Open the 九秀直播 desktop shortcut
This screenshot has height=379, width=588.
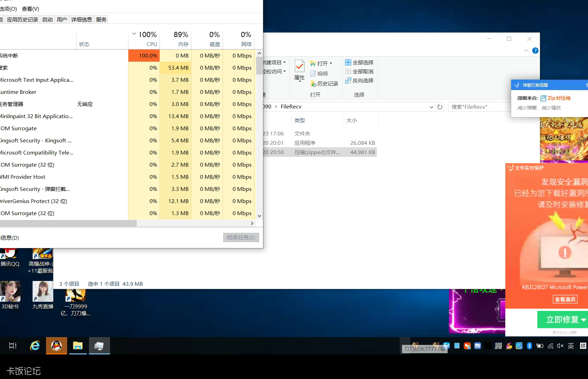tap(43, 295)
